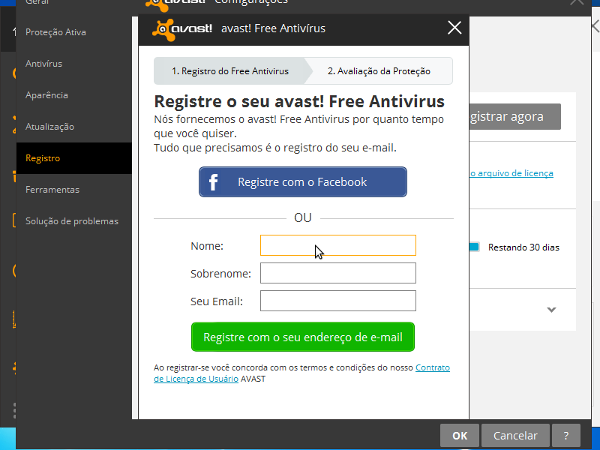Viewport: 600px width, 450px height.
Task: Click Registre com o seu endereço de e-mail
Action: (303, 337)
